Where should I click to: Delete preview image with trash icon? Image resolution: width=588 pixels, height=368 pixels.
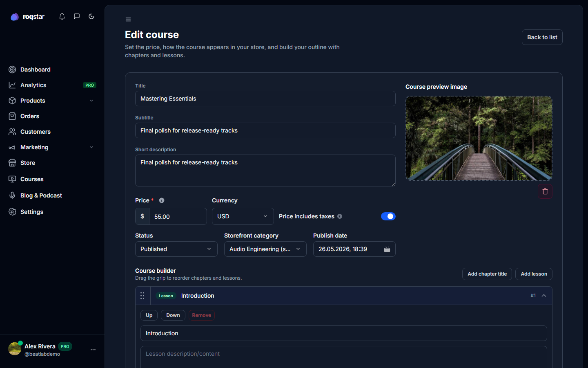[545, 191]
